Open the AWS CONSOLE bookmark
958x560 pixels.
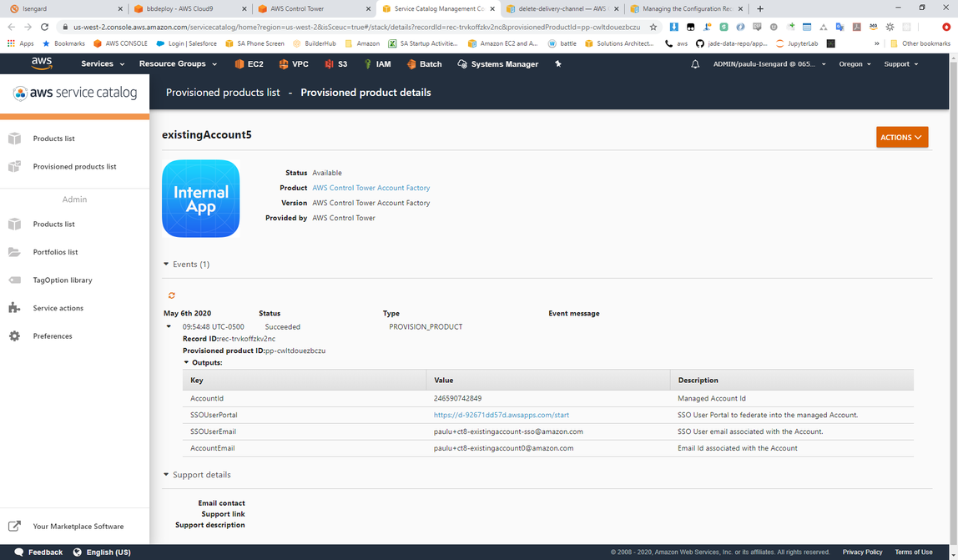120,43
